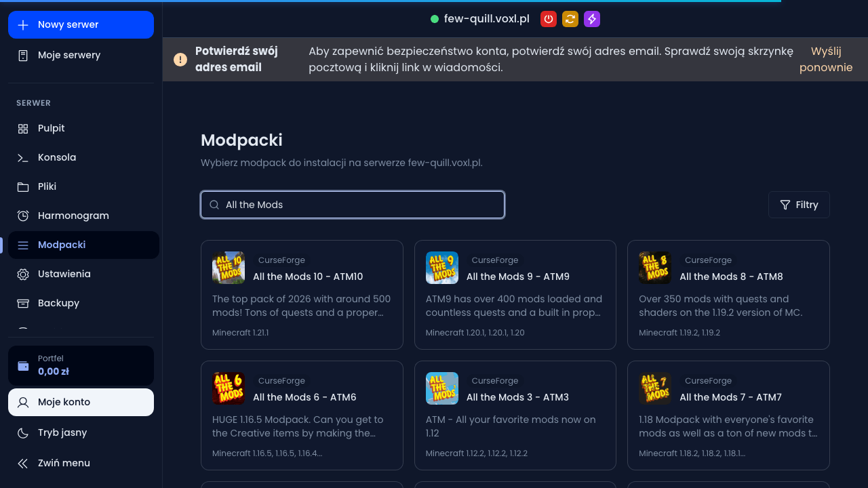Click the red power button icon

pyautogui.click(x=549, y=19)
